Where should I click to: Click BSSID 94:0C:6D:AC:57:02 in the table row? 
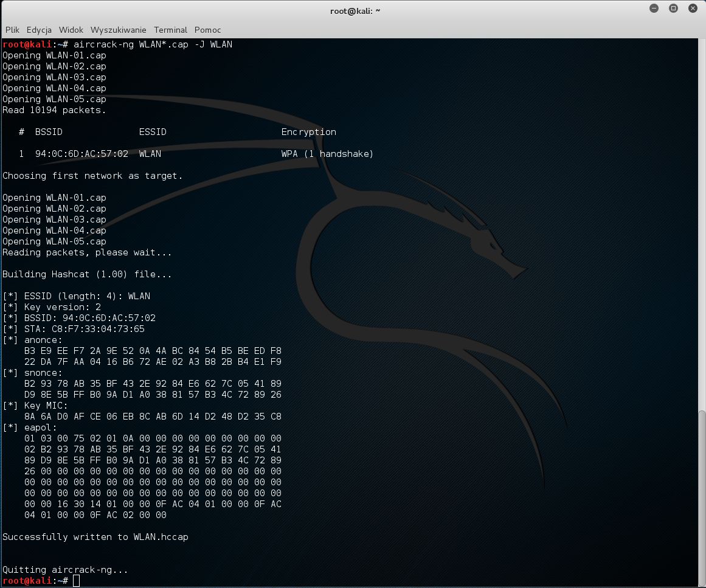81,153
